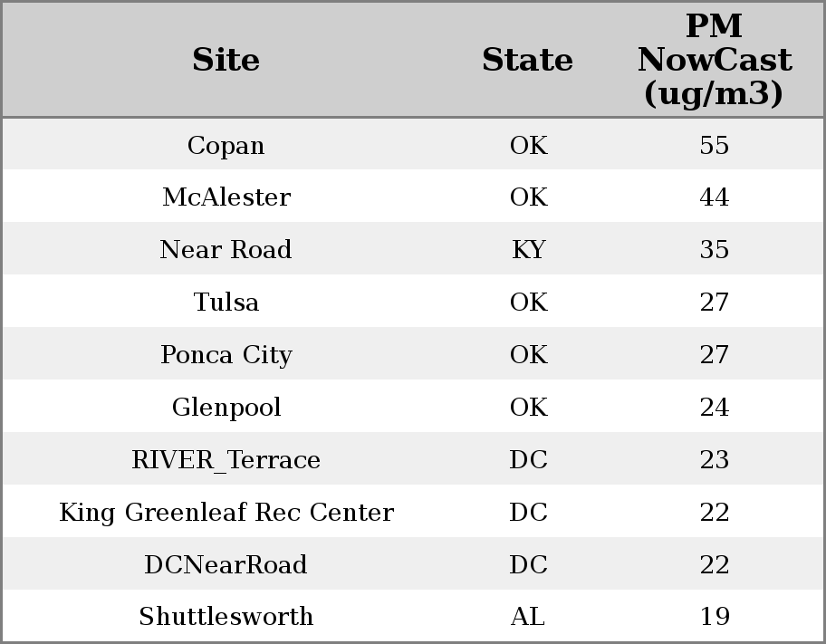
Task: Select the Shuttlesworth site cell
Action: tap(226, 617)
